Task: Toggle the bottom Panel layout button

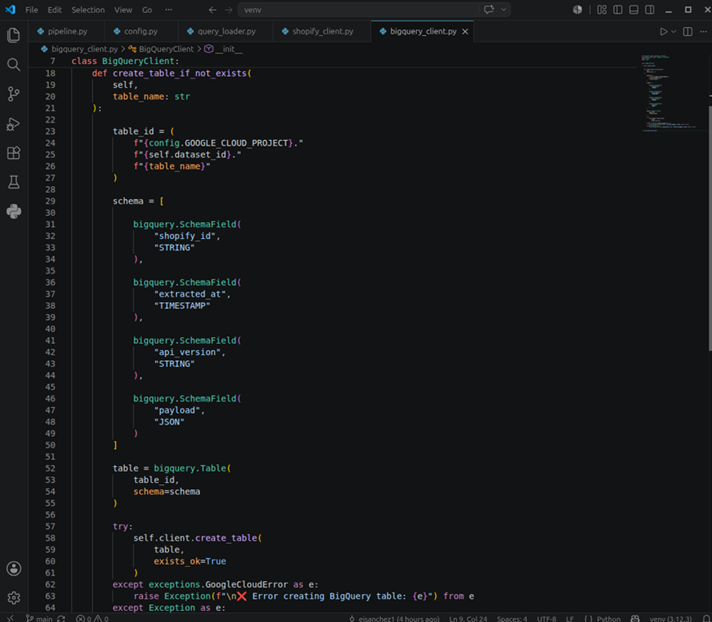Action: (633, 10)
